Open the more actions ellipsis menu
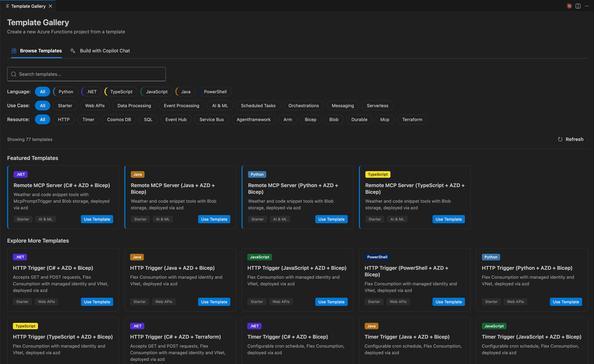The width and height of the screenshot is (594, 364). [587, 6]
